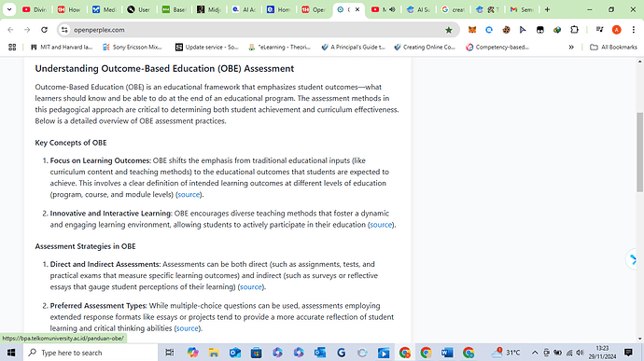Switch to the 'Divin' YouTube tab

point(35,9)
